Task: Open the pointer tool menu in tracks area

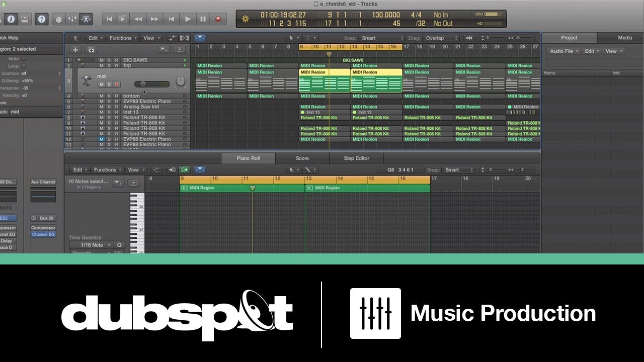Action: 293,38
